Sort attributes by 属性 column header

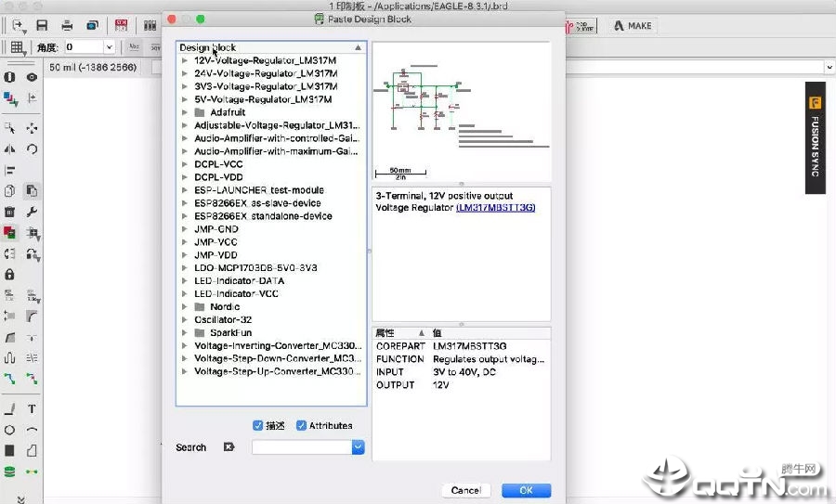pyautogui.click(x=400, y=333)
